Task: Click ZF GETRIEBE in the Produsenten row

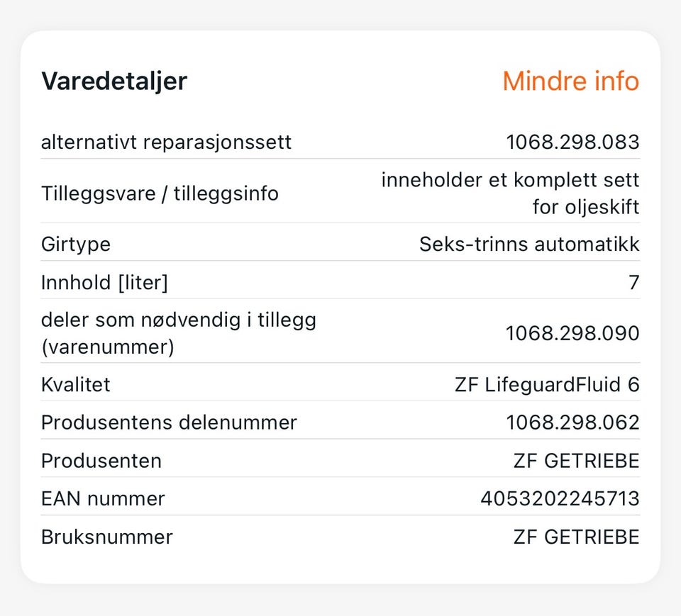Action: coord(576,461)
